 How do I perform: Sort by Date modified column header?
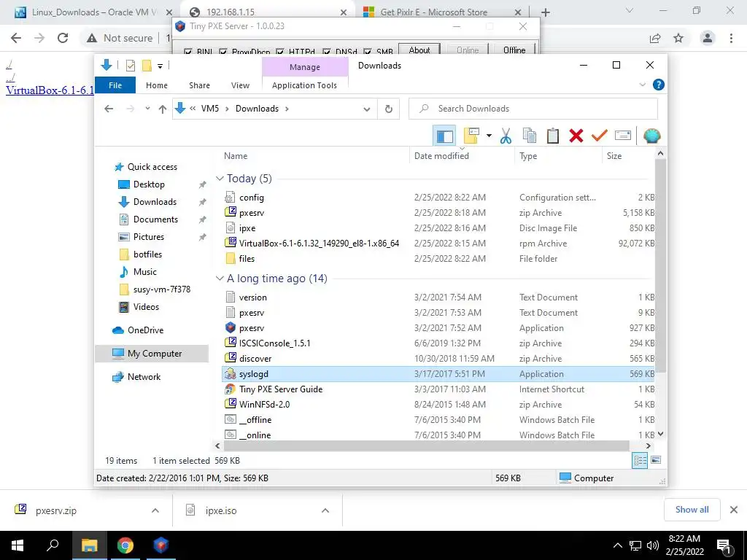(441, 156)
